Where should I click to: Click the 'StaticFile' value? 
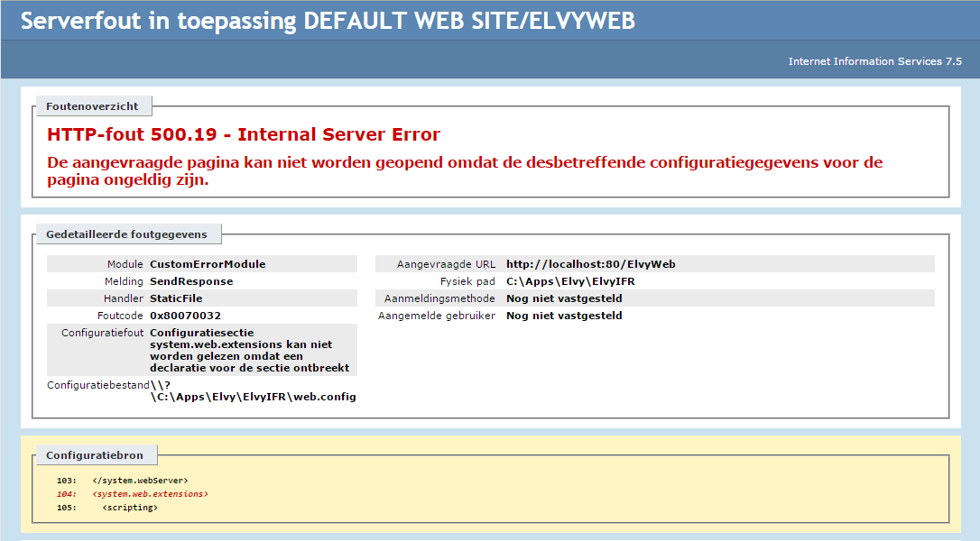pos(176,298)
